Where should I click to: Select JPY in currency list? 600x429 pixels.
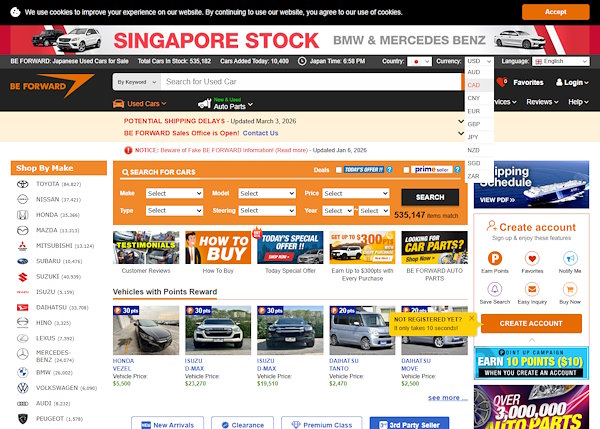click(479, 137)
